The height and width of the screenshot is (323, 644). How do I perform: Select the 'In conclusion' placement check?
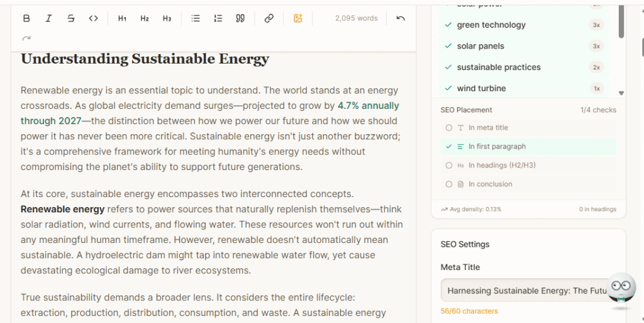click(x=490, y=184)
